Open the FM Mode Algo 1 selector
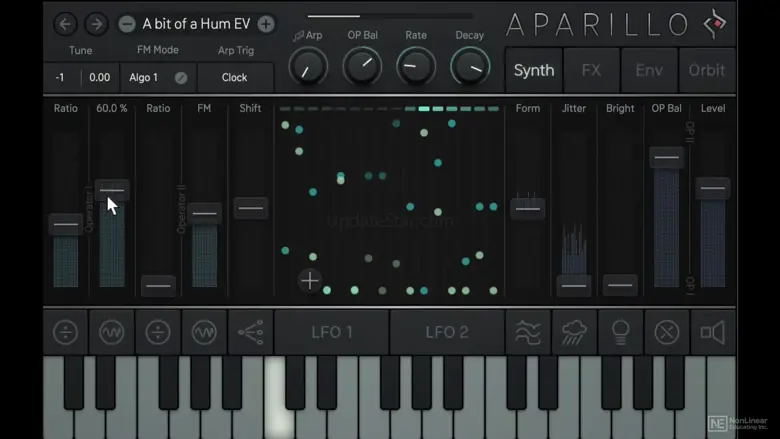780x439 pixels. point(158,78)
